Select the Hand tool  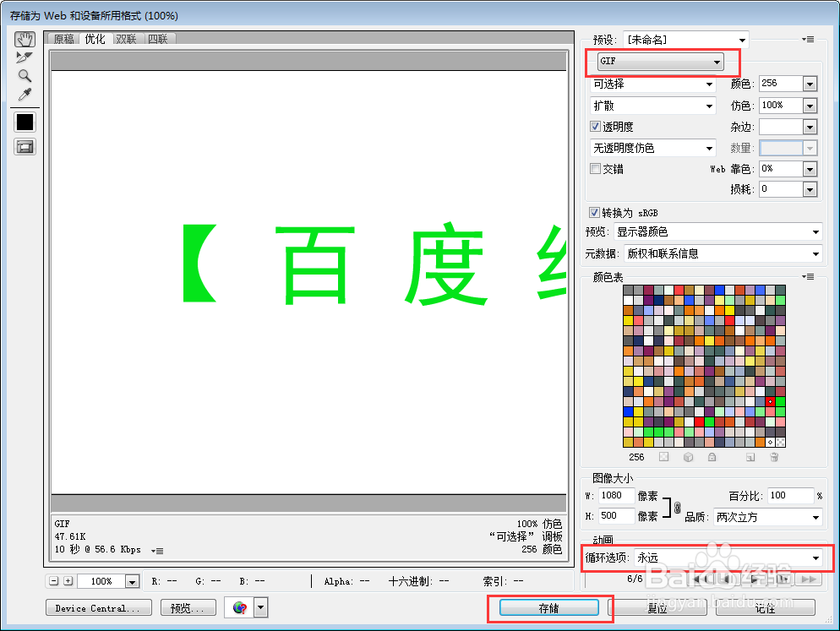(x=25, y=39)
